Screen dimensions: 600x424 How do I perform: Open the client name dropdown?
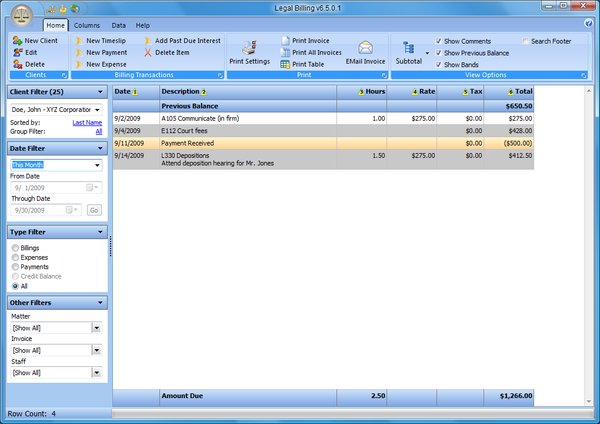(x=98, y=109)
